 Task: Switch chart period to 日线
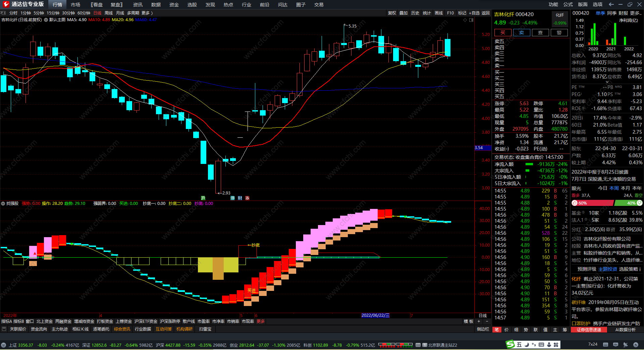(x=98, y=13)
